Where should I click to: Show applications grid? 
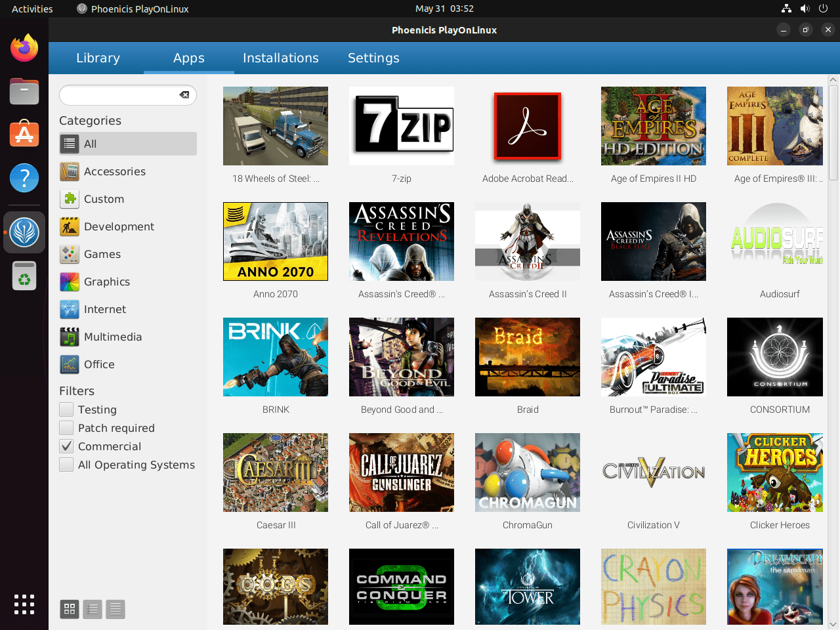pyautogui.click(x=24, y=604)
